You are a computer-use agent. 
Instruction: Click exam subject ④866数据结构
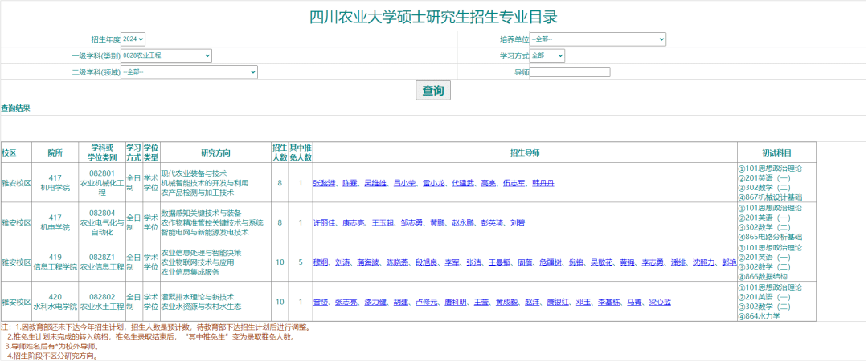[763, 276]
